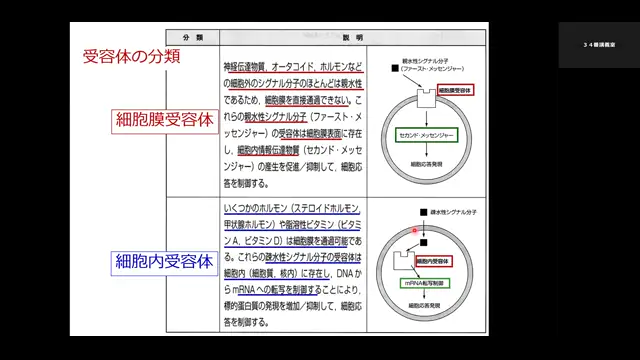Click the line いくつかのホルモン (ステロイドホルモン
Screen dimensions: 640x360
coord(292,208)
